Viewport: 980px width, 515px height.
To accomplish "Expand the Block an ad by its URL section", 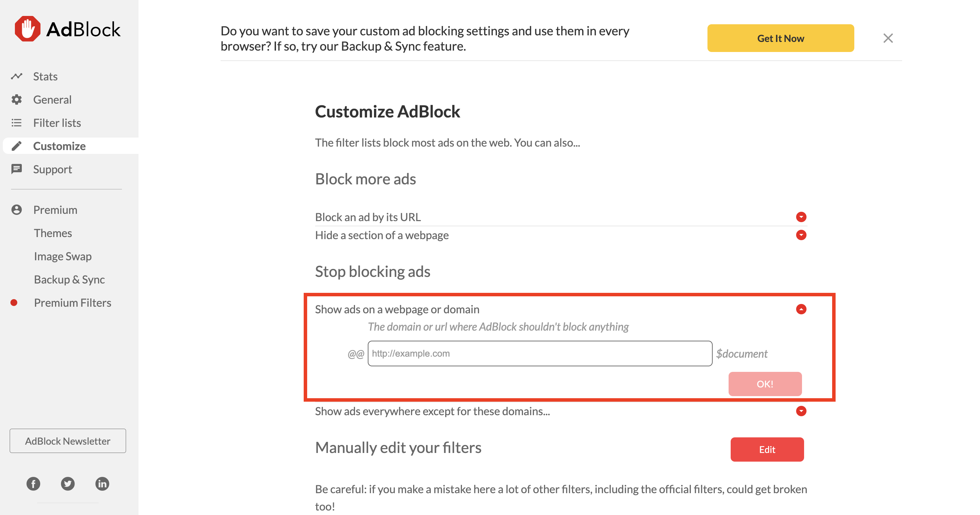I will tap(801, 217).
